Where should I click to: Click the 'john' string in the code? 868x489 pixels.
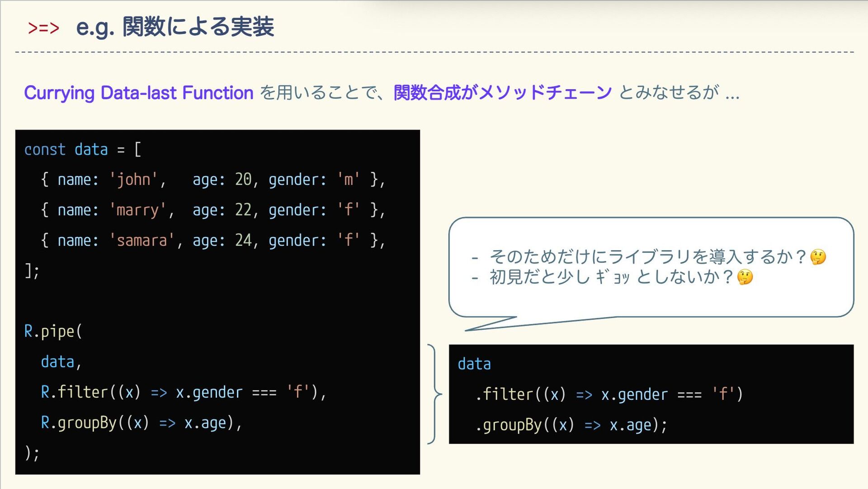pyautogui.click(x=133, y=180)
